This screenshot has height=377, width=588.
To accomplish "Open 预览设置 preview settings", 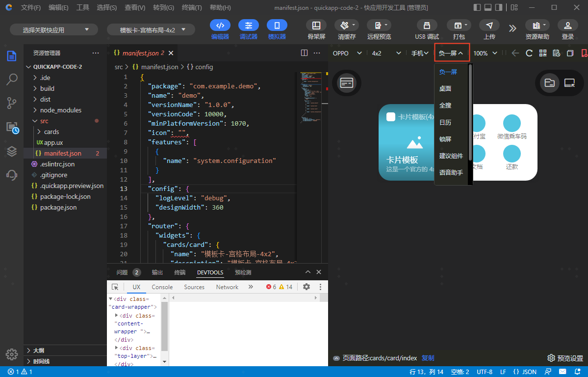I will pos(565,358).
